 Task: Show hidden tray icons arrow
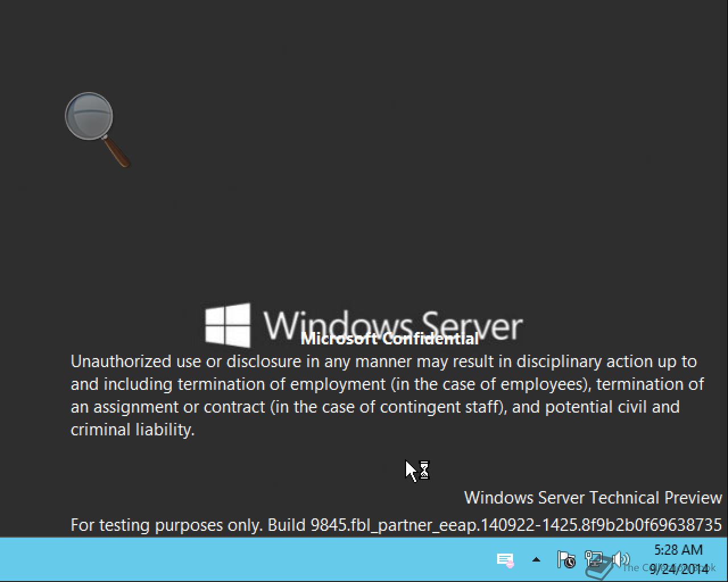[536, 560]
